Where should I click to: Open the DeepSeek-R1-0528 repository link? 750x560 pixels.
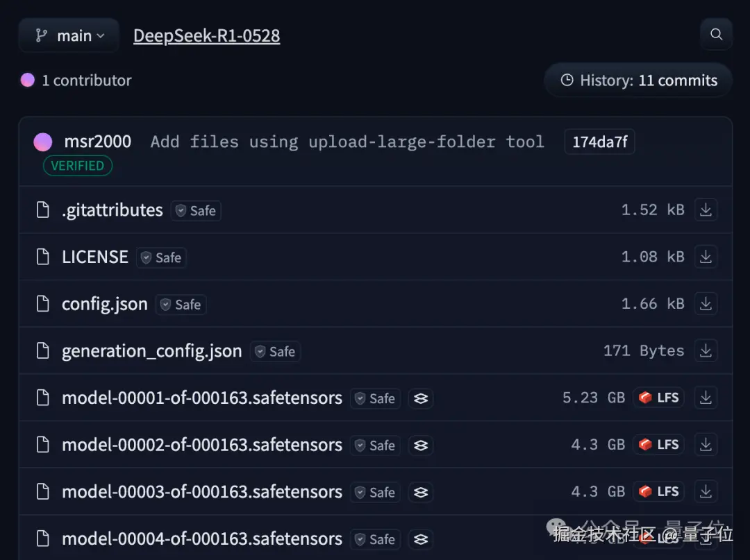point(207,36)
